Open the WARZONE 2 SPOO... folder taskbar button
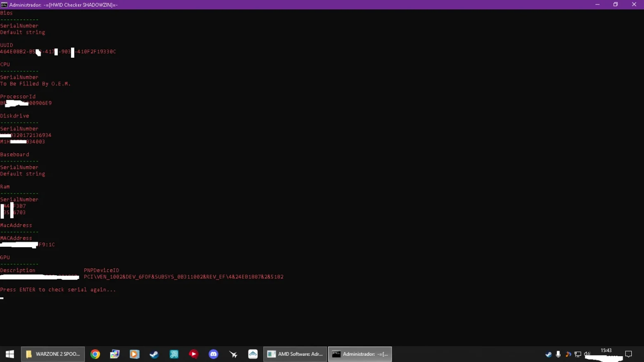Viewport: 644px width, 362px height. pos(53,354)
